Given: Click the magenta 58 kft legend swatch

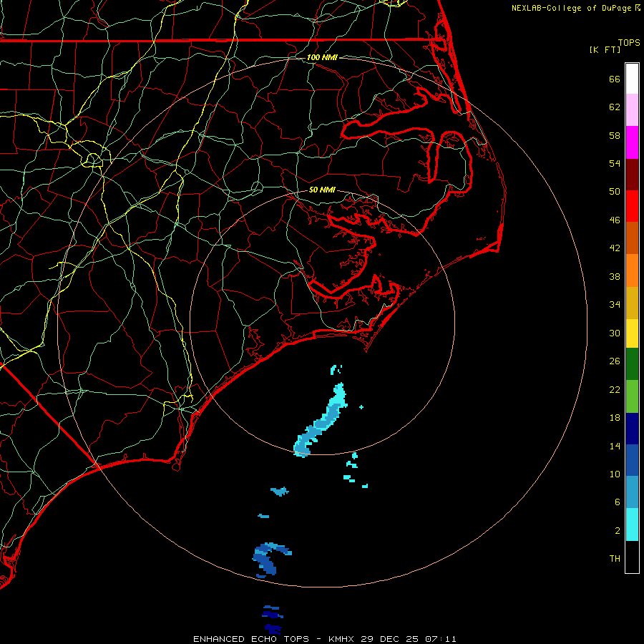Looking at the screenshot, I should [x=632, y=142].
